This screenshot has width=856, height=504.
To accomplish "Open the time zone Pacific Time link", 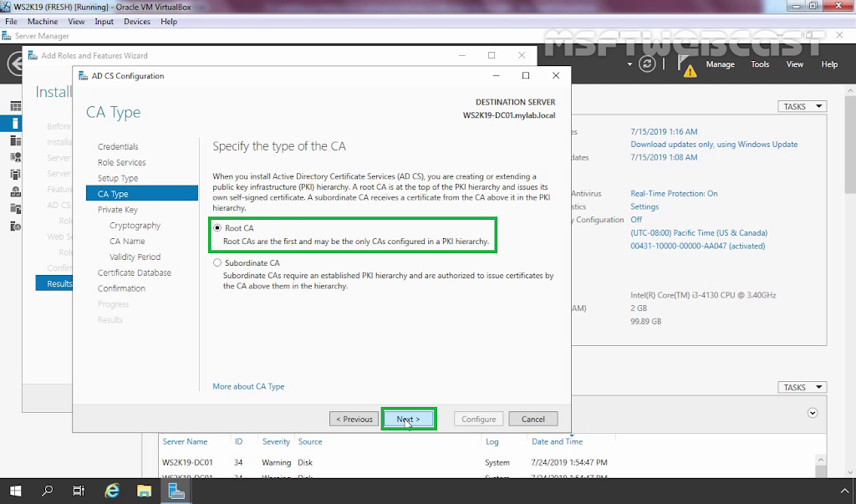I will click(699, 232).
